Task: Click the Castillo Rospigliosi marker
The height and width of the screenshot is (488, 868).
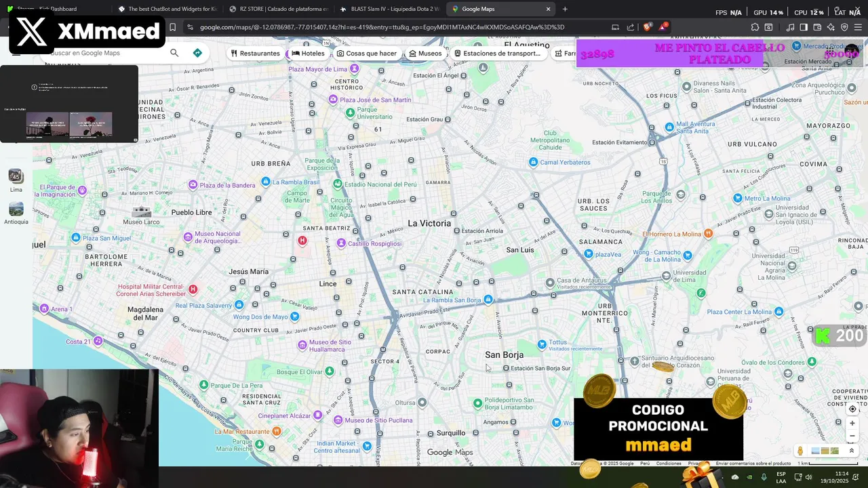Action: (x=341, y=243)
